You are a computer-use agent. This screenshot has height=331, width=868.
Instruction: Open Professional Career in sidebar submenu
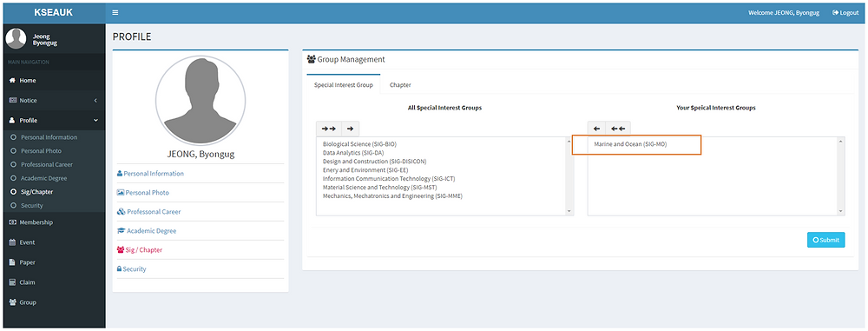[47, 165]
